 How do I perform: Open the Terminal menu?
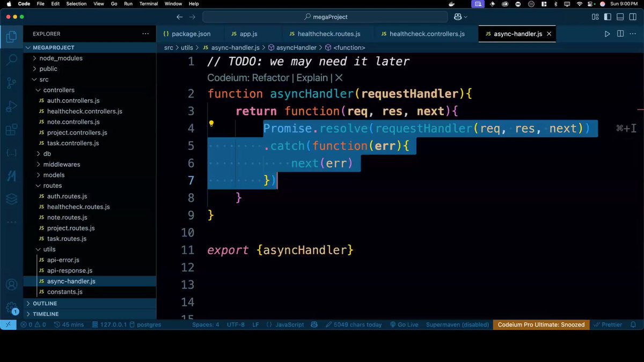(x=148, y=4)
